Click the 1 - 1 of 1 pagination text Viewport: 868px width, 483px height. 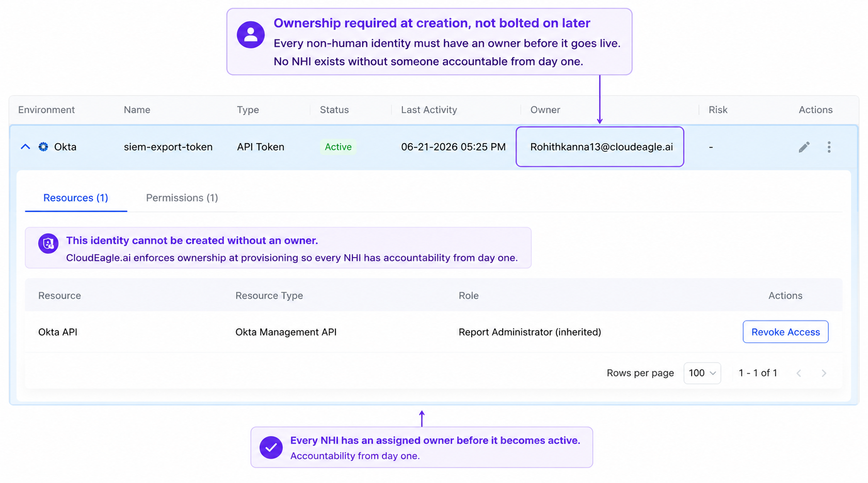[758, 373]
